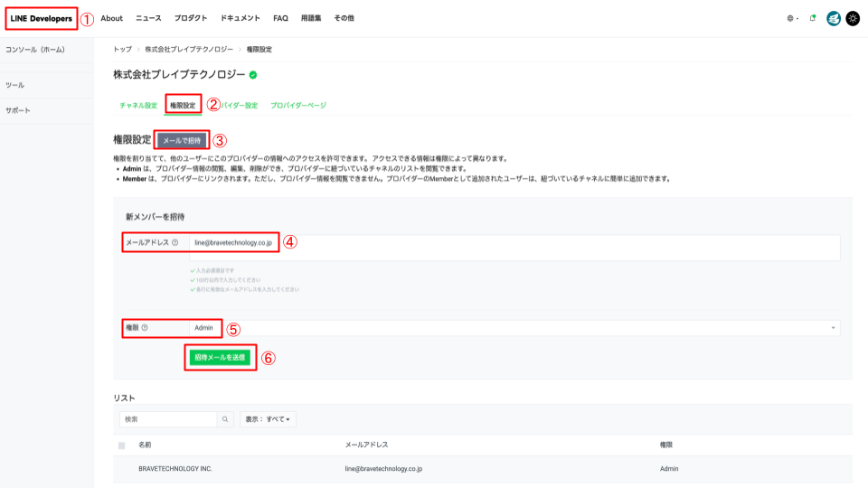Switch to the チャネル設定 tab
This screenshot has width=868, height=488.
coord(138,105)
